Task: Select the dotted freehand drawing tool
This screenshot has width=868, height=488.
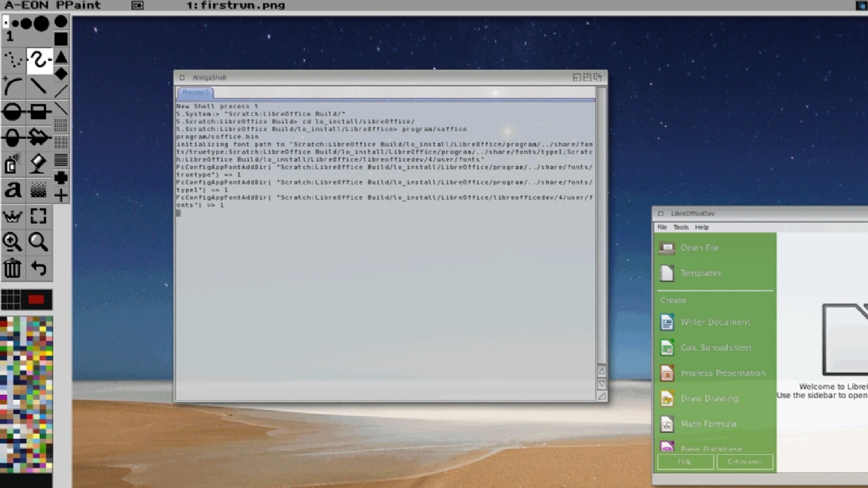Action: coord(13,58)
